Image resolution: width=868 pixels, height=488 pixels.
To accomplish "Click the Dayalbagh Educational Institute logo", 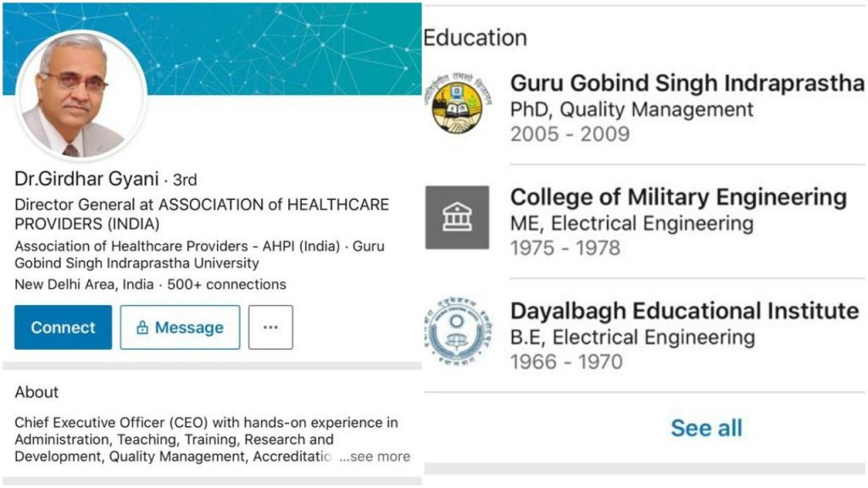I will pyautogui.click(x=457, y=331).
